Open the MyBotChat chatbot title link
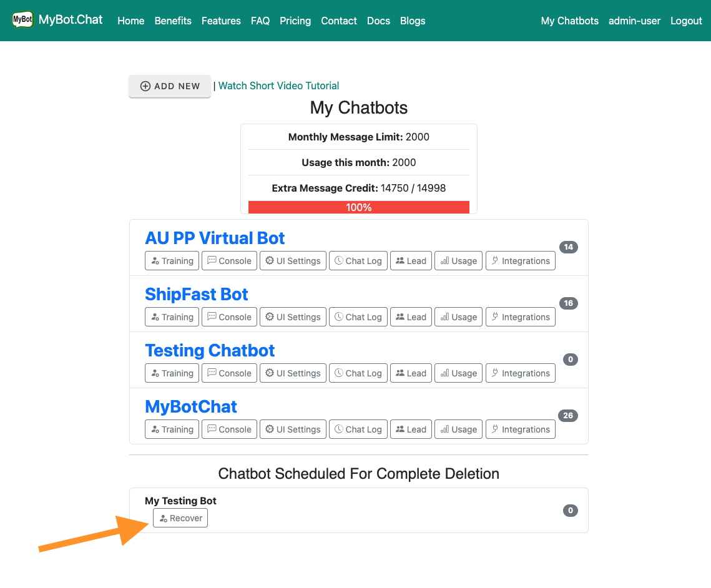The width and height of the screenshot is (711, 588). (191, 407)
